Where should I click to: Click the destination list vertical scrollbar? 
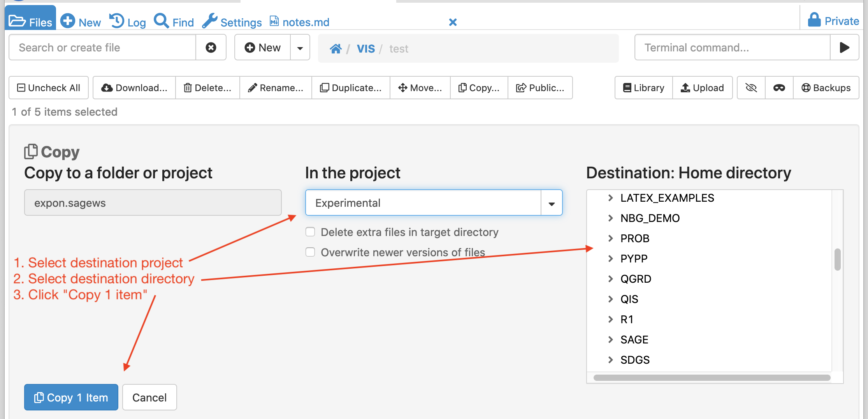tap(837, 259)
